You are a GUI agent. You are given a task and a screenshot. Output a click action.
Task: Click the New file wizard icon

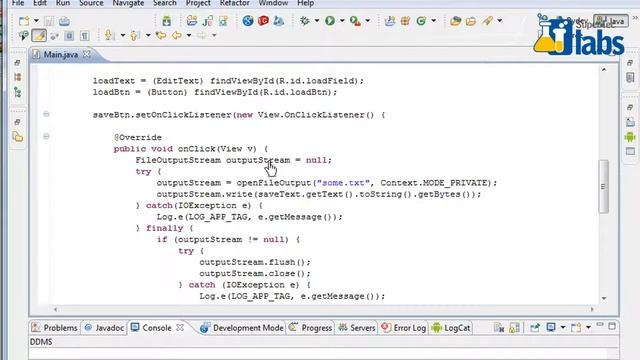[x=24, y=21]
